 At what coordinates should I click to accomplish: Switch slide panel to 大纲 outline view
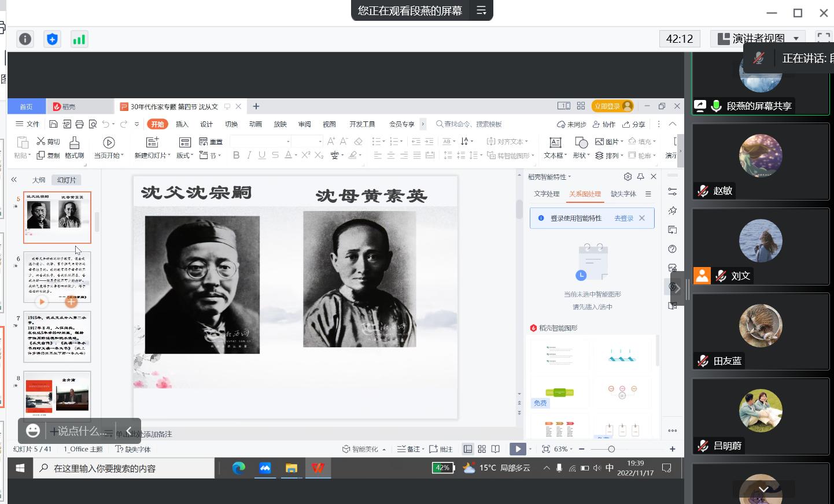pos(39,180)
